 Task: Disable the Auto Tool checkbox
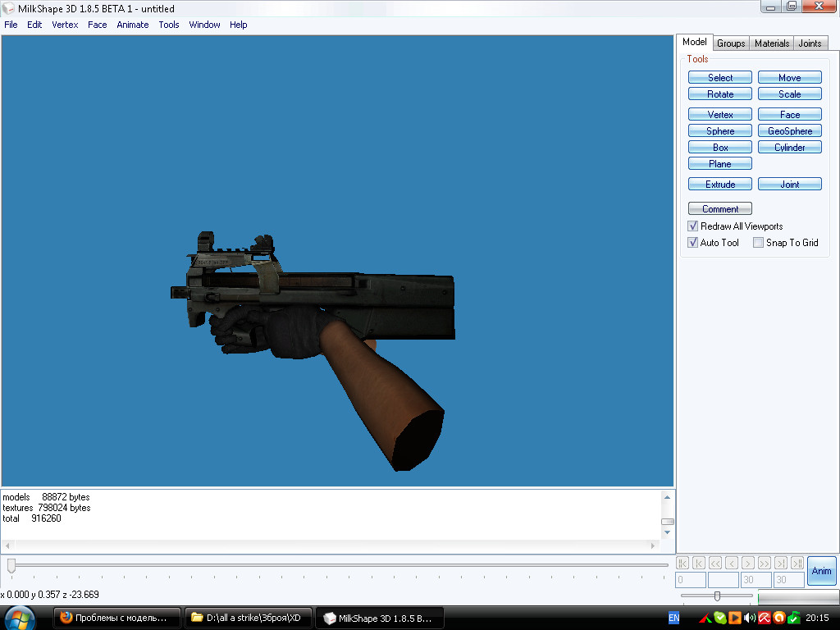tap(693, 243)
